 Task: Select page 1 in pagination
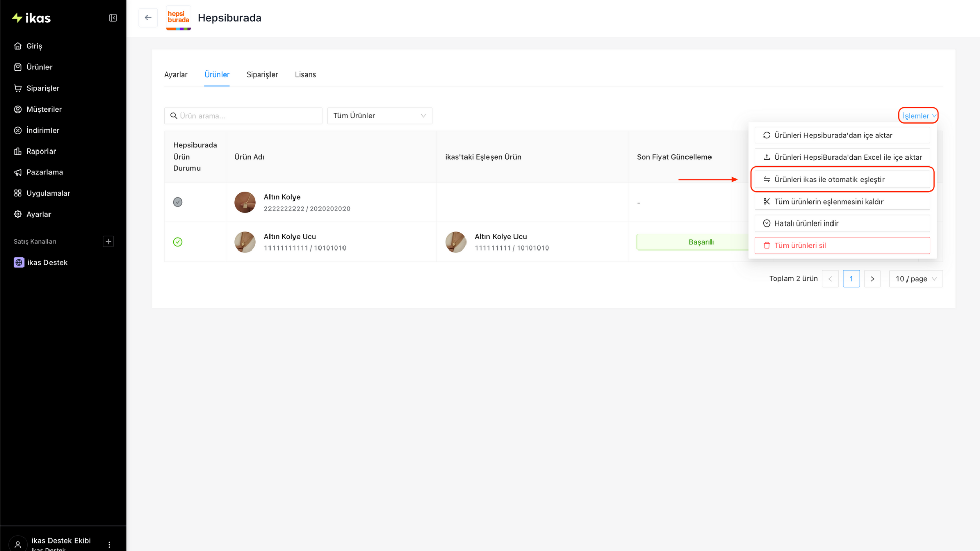coord(851,279)
